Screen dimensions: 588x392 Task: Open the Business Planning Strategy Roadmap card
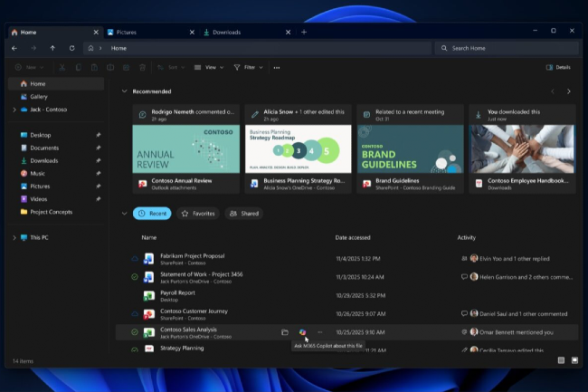(299, 148)
